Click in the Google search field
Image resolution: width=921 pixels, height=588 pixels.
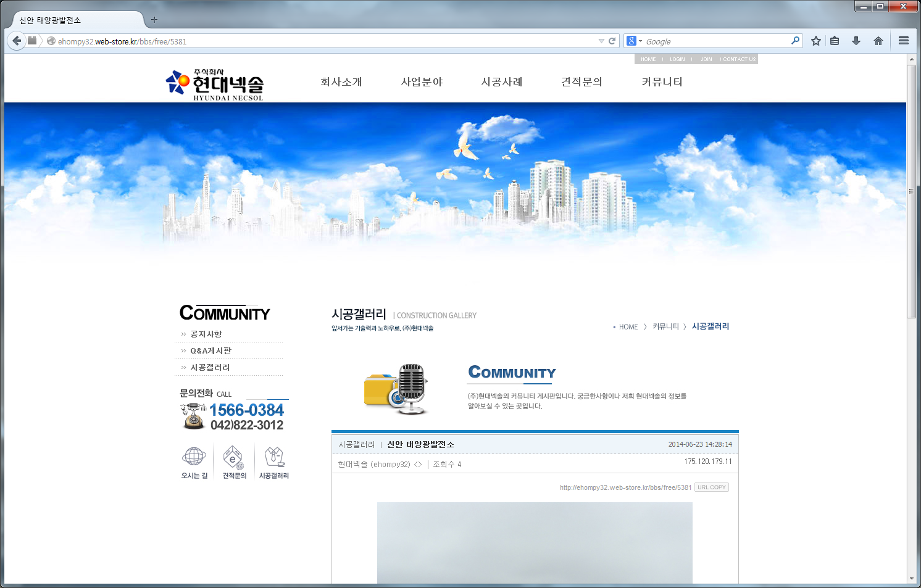coord(716,41)
